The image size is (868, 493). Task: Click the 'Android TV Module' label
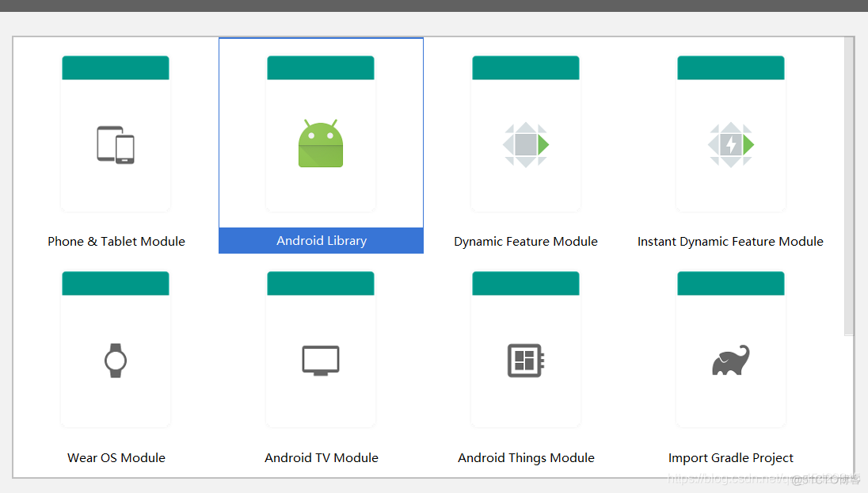pyautogui.click(x=321, y=457)
